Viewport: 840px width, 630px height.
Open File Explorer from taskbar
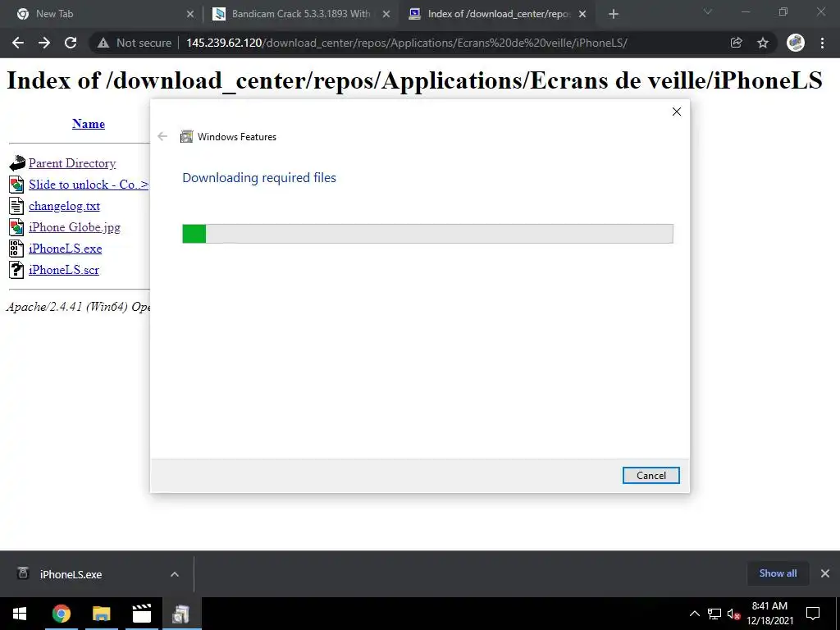[x=101, y=614]
